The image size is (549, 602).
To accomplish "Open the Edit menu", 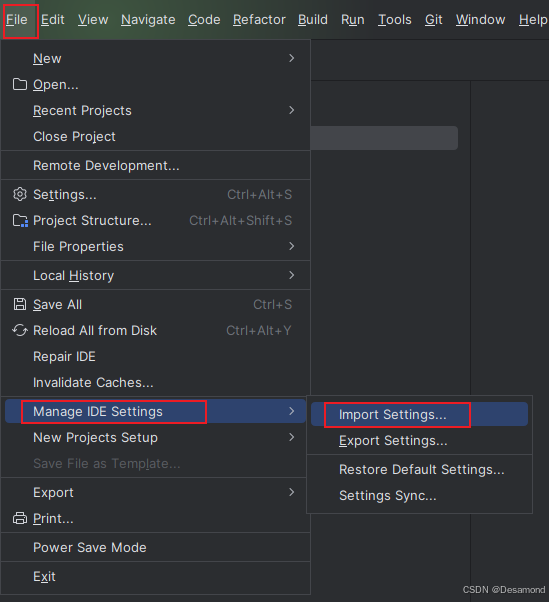I will pyautogui.click(x=53, y=20).
